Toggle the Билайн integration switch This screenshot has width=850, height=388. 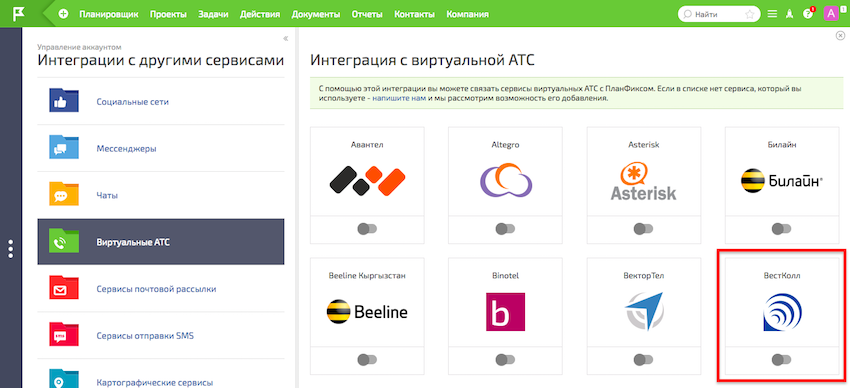782,229
